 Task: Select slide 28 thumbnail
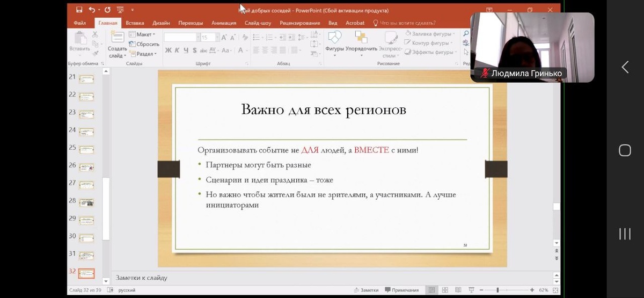tap(86, 202)
